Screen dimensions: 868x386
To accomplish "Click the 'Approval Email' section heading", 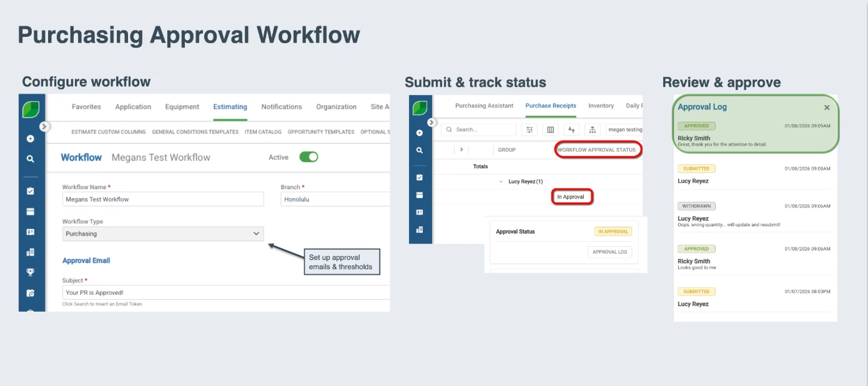I will [x=86, y=260].
